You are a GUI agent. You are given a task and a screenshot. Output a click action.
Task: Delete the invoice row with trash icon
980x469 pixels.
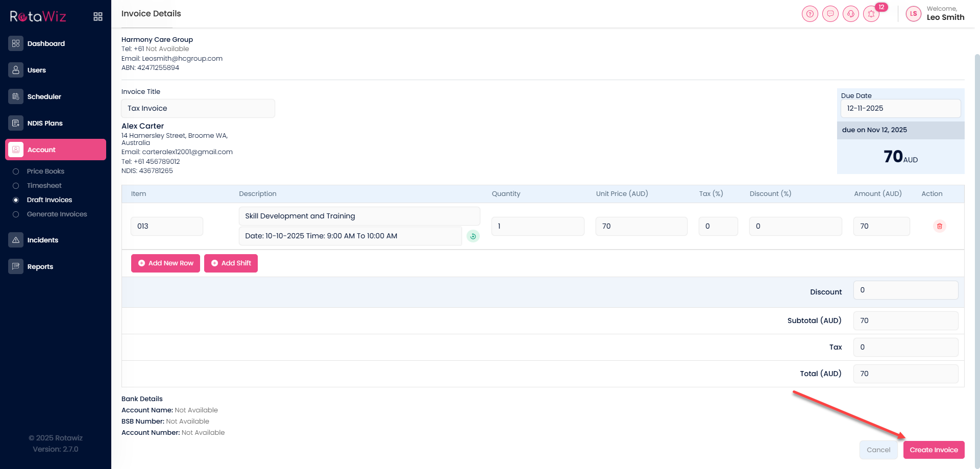[x=939, y=226]
